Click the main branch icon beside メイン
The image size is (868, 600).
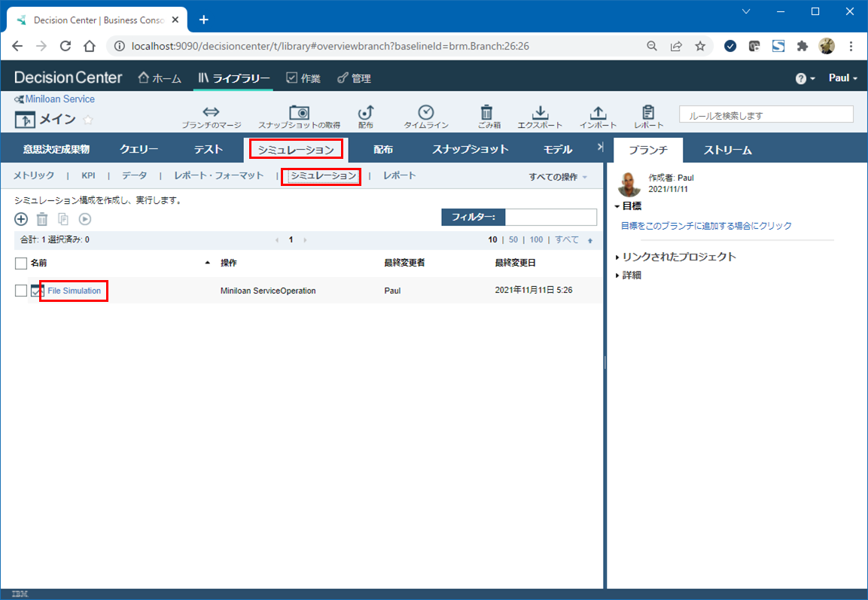(25, 120)
